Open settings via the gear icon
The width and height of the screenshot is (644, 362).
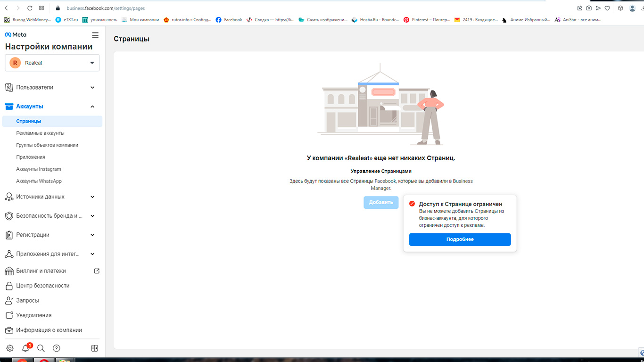pyautogui.click(x=10, y=348)
